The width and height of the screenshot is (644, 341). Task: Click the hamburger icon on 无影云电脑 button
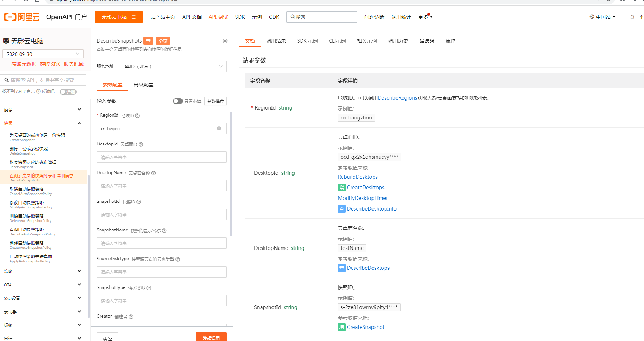[x=134, y=17]
